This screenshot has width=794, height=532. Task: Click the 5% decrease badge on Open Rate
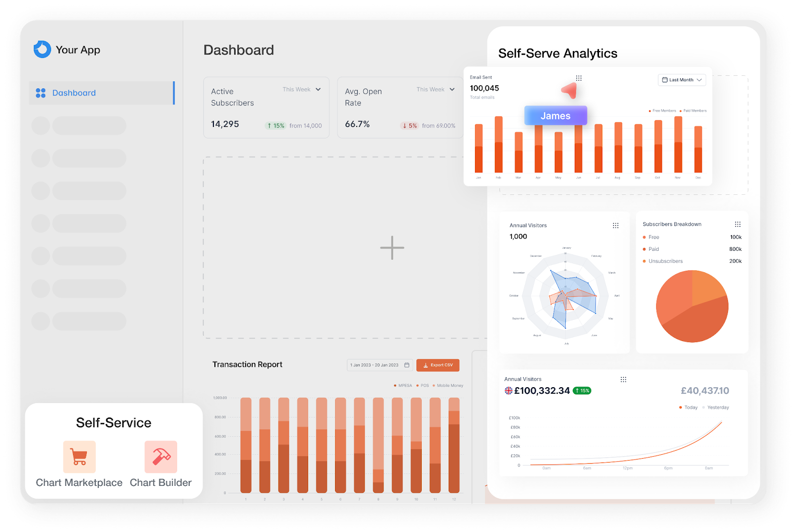pos(409,126)
